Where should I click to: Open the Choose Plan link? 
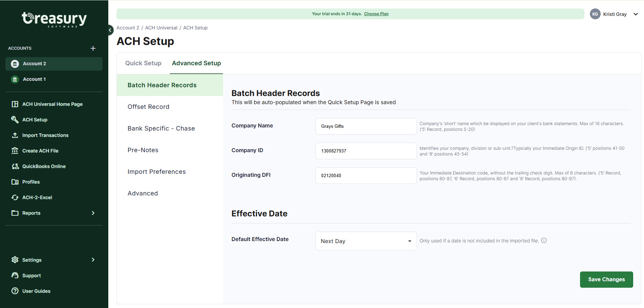click(x=376, y=14)
